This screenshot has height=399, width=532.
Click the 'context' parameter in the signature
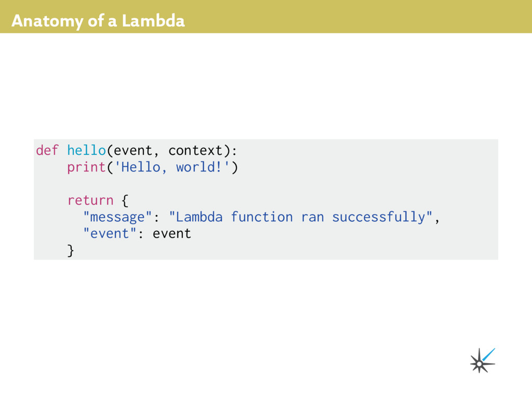pyautogui.click(x=195, y=151)
